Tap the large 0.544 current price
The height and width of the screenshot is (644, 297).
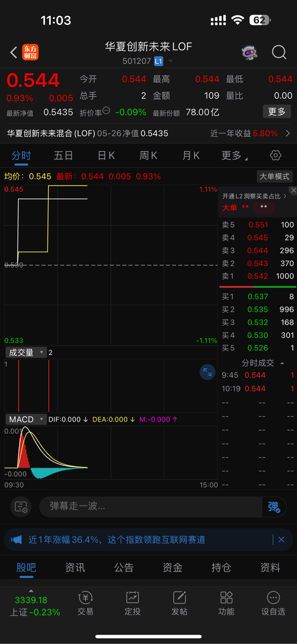[x=33, y=80]
